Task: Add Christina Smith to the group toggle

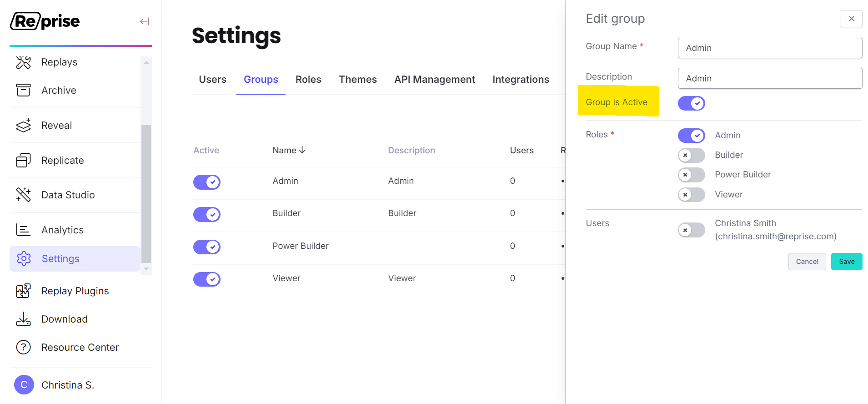Action: pyautogui.click(x=691, y=230)
